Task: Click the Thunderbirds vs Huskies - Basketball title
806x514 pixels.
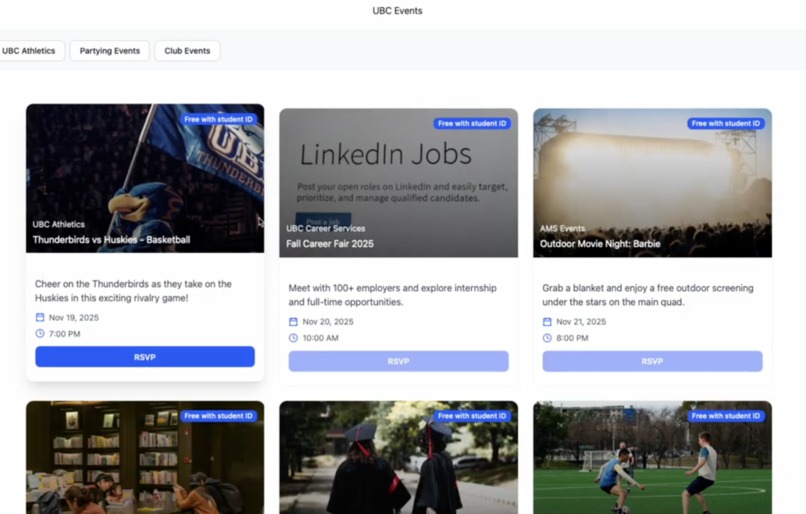Action: [112, 240]
